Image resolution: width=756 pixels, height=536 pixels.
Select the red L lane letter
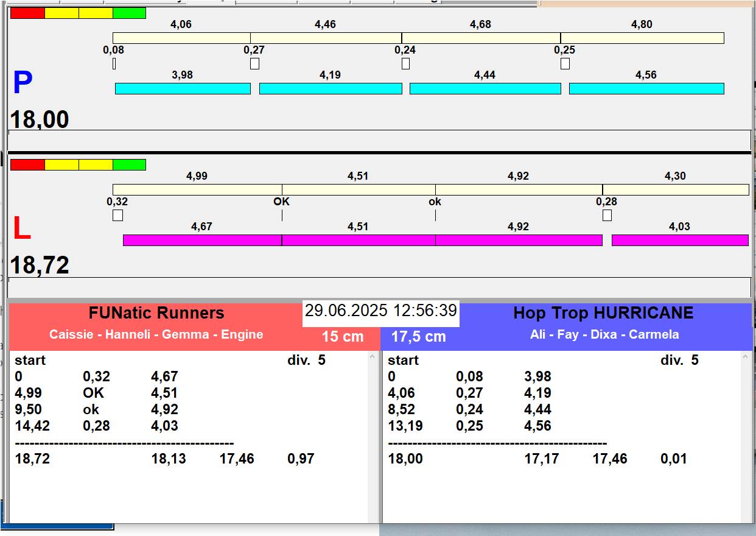(22, 229)
